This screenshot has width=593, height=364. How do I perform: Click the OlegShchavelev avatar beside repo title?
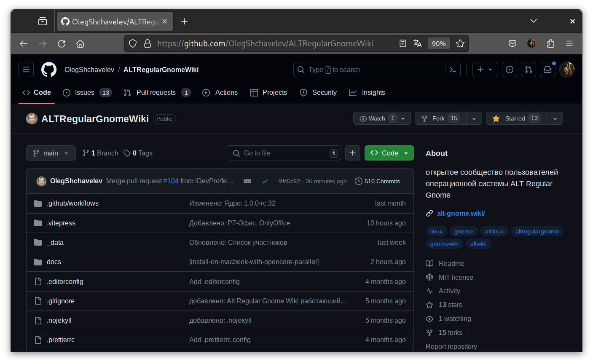32,119
